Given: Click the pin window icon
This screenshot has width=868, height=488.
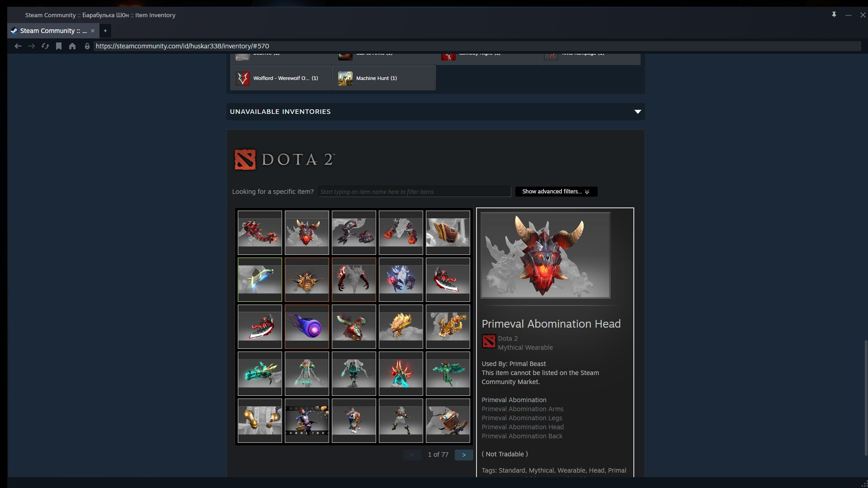Looking at the screenshot, I should 834,15.
